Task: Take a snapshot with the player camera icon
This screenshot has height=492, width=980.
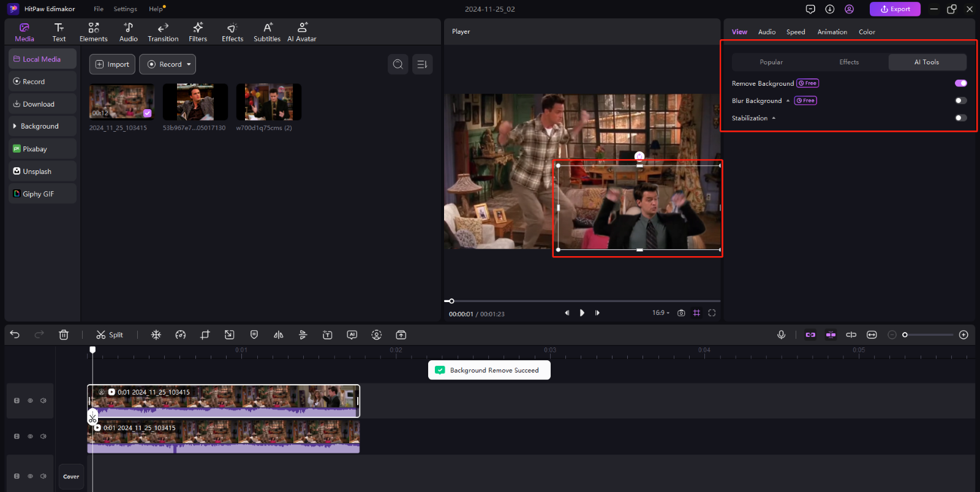Action: (x=681, y=312)
